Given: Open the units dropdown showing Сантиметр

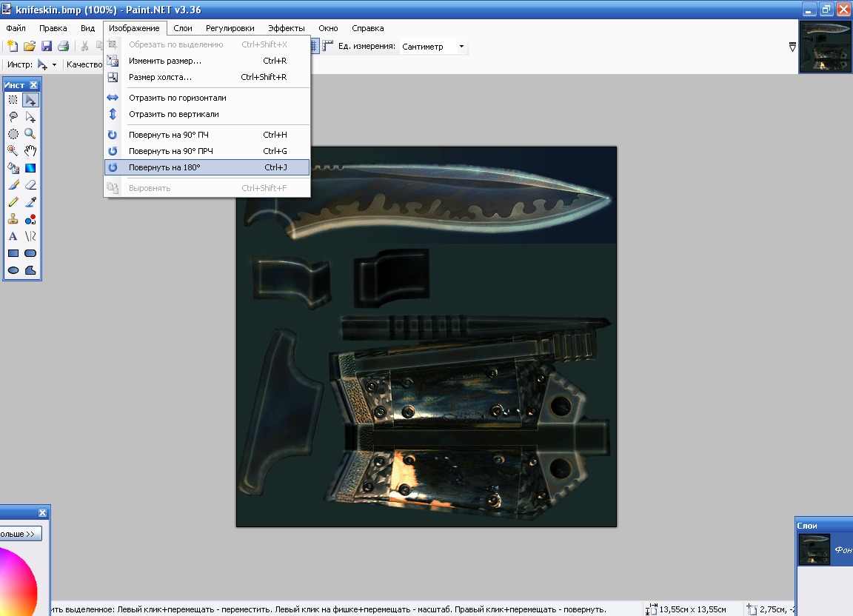Looking at the screenshot, I should 433,47.
